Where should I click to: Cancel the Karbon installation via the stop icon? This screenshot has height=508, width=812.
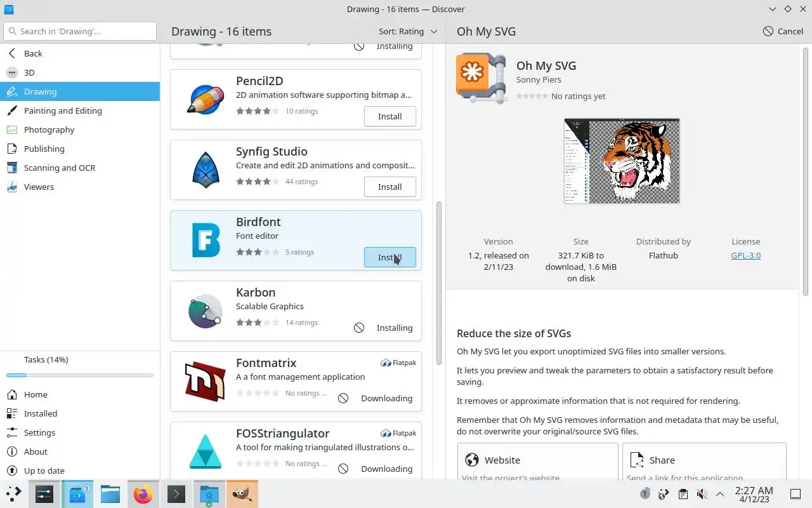coord(359,328)
